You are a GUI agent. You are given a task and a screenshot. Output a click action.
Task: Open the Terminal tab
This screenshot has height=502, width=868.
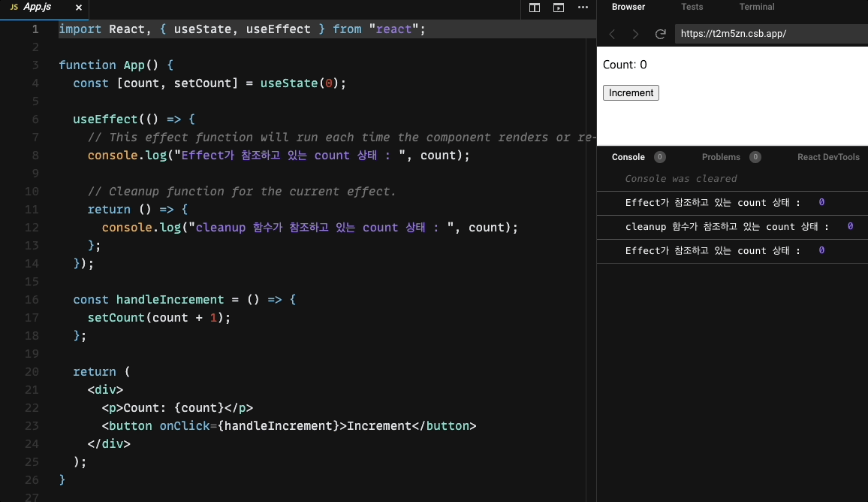tap(757, 7)
